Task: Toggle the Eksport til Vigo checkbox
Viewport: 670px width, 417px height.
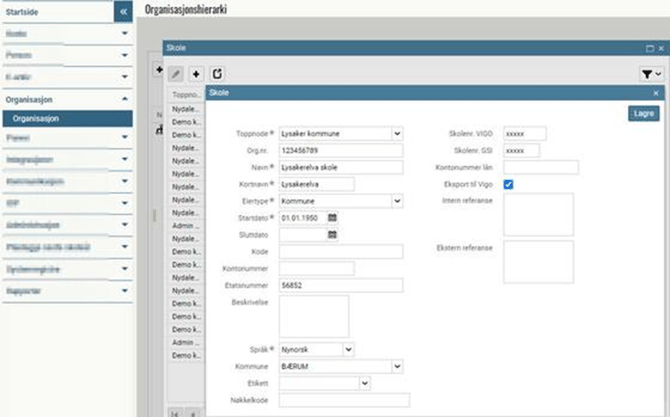Action: 509,185
